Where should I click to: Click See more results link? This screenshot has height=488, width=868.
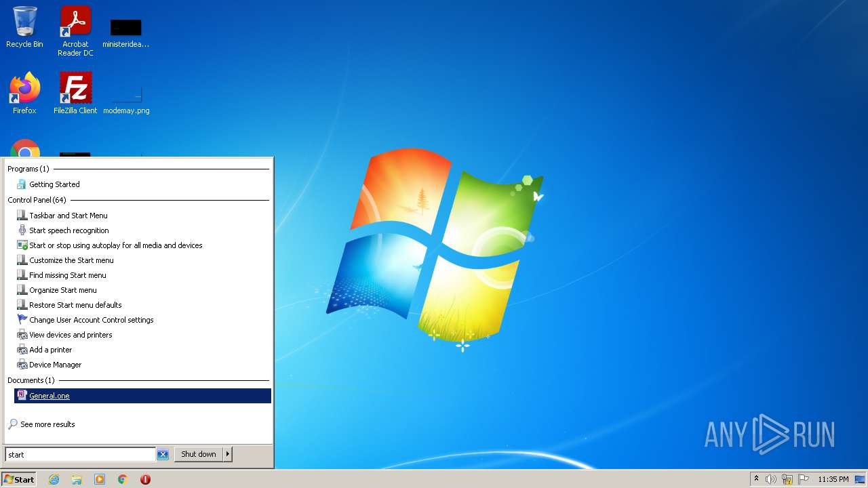[47, 424]
